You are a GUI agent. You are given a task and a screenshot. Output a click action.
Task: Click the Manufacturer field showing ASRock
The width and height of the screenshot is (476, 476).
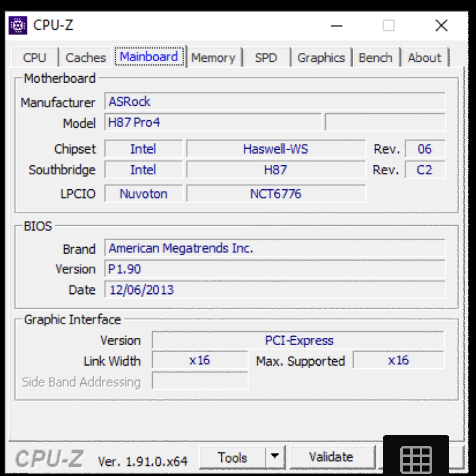275,101
